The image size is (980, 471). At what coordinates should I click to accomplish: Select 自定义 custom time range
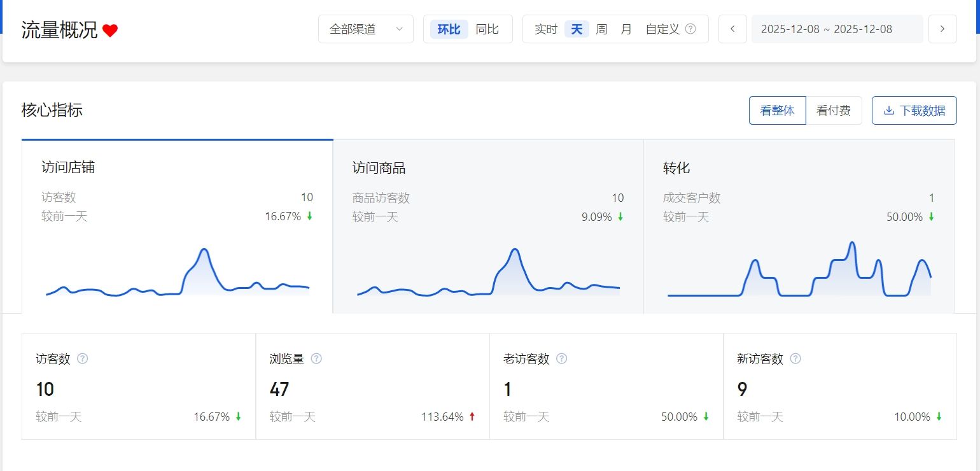pos(662,29)
